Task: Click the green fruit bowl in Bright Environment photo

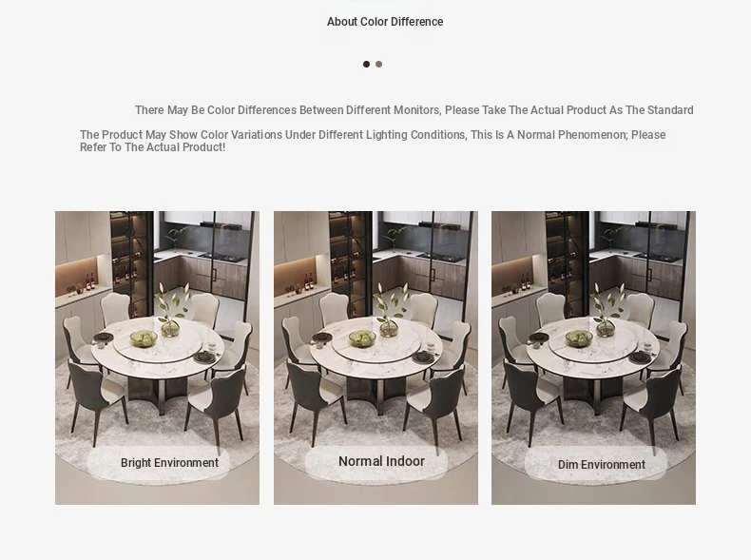Action: [144, 338]
